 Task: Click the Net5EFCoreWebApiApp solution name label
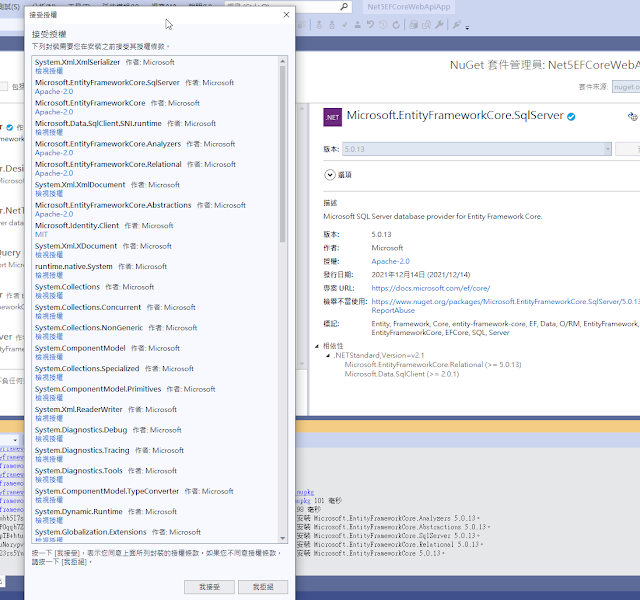(409, 7)
